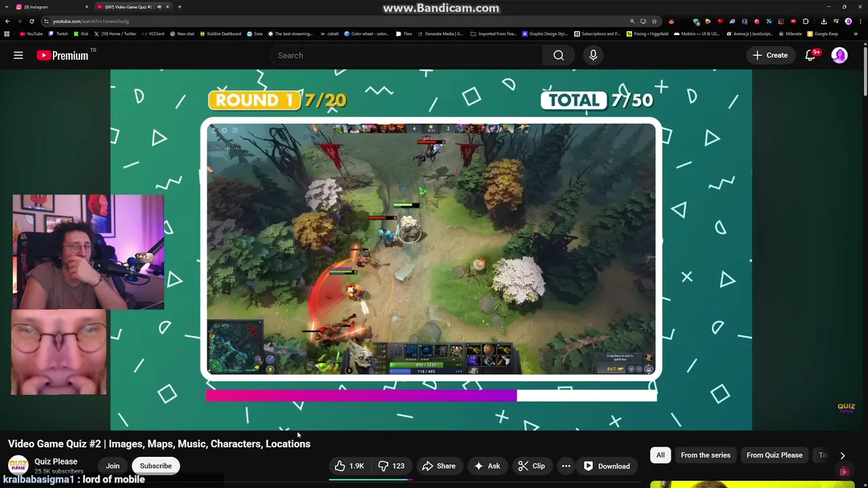The image size is (868, 488).
Task: Open the Quiz Please channel name link
Action: tap(56, 462)
